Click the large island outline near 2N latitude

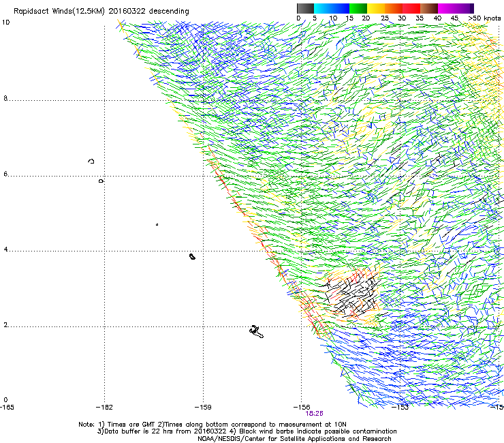(257, 332)
